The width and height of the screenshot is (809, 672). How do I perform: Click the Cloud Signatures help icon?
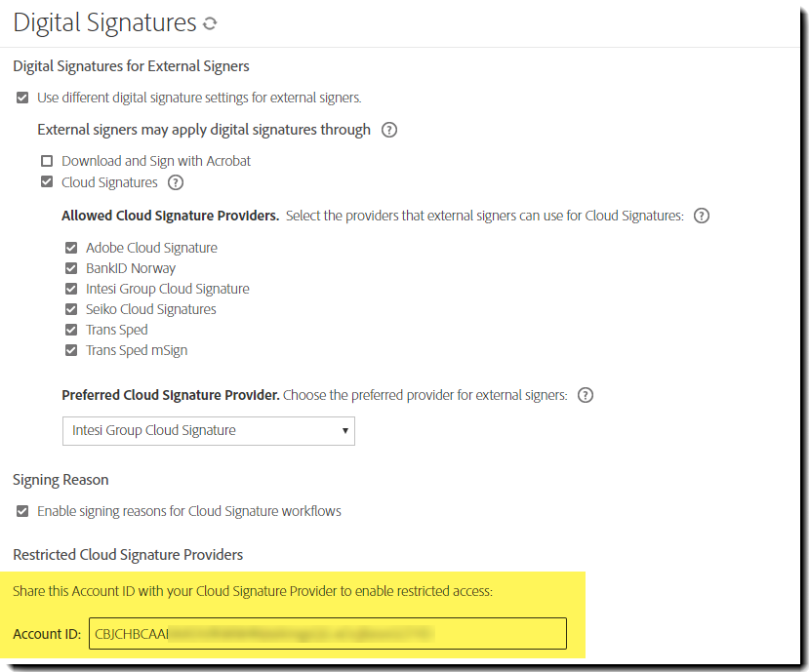(x=176, y=182)
